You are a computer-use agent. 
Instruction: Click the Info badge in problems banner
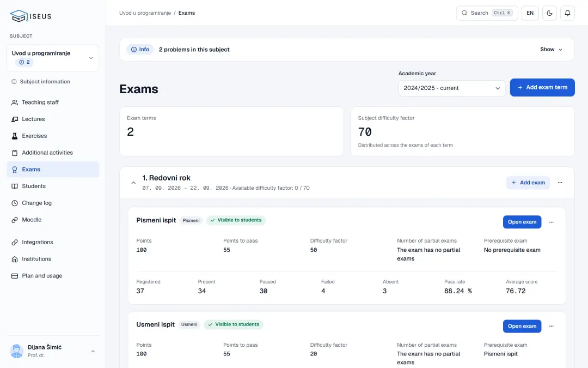point(140,50)
